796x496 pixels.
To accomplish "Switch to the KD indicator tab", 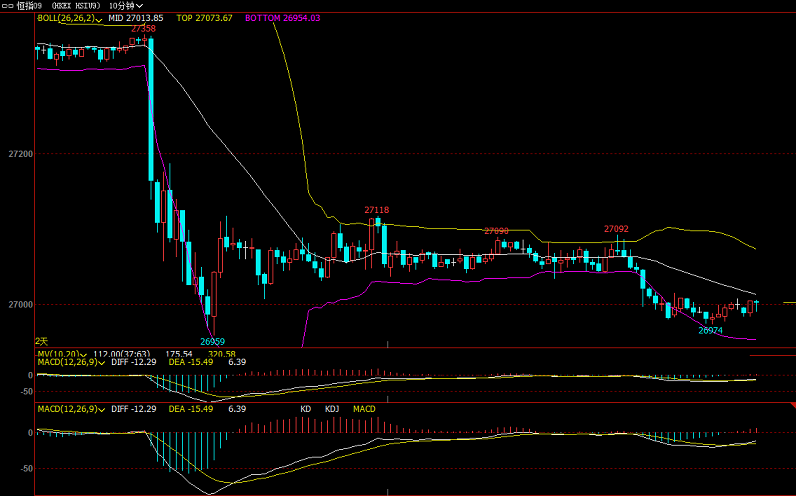I will [x=306, y=409].
